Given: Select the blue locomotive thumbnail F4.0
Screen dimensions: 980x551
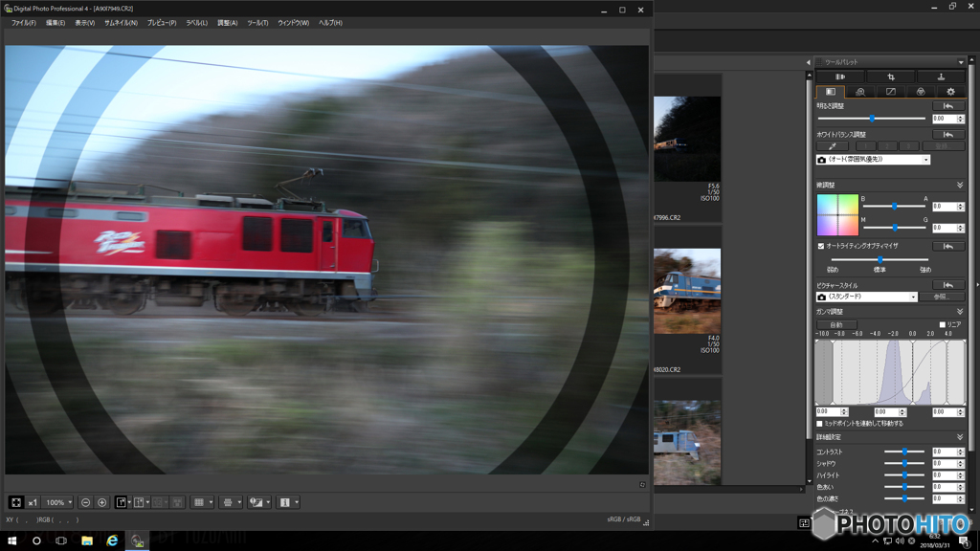Looking at the screenshot, I should click(x=687, y=291).
